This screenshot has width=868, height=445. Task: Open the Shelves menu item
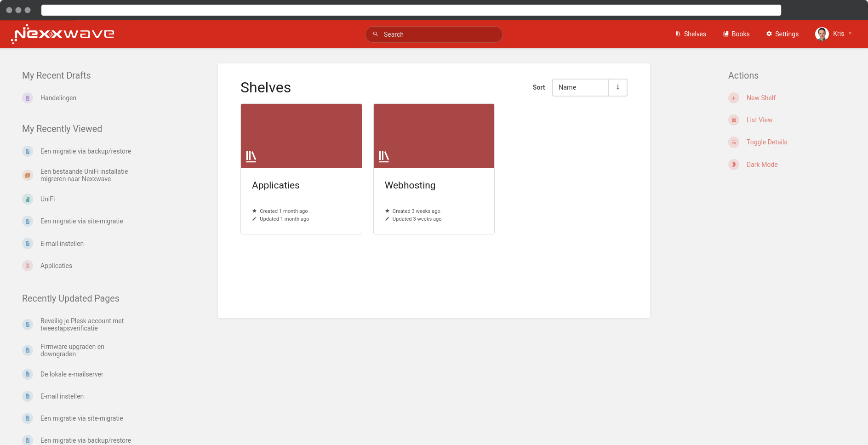[691, 34]
